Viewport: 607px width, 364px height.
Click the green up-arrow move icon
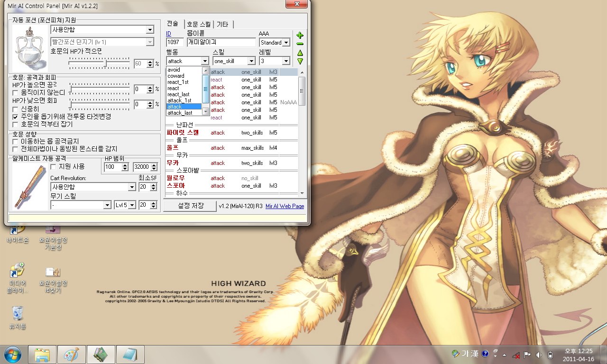click(x=300, y=53)
